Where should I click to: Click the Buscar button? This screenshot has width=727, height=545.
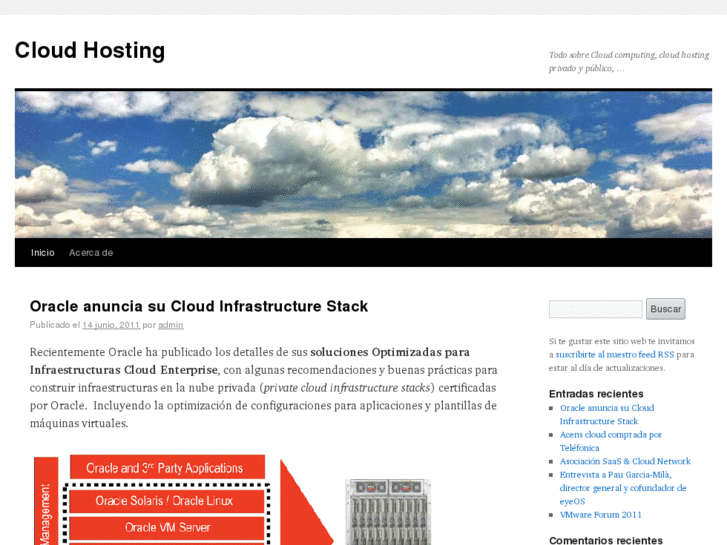coord(665,309)
